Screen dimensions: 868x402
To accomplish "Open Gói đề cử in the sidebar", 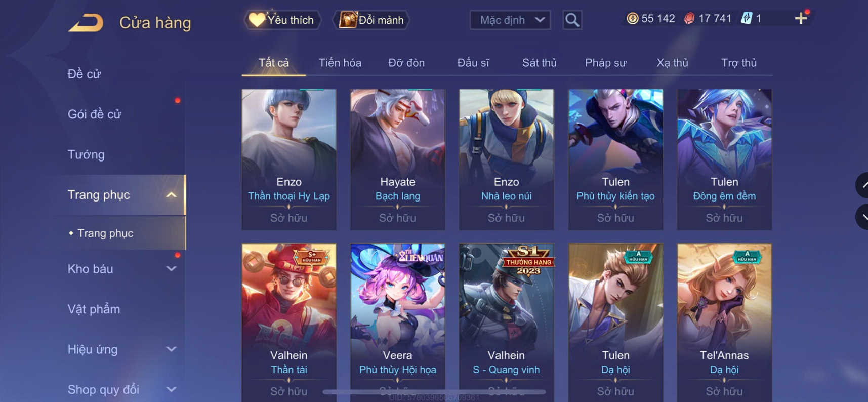I will point(95,114).
